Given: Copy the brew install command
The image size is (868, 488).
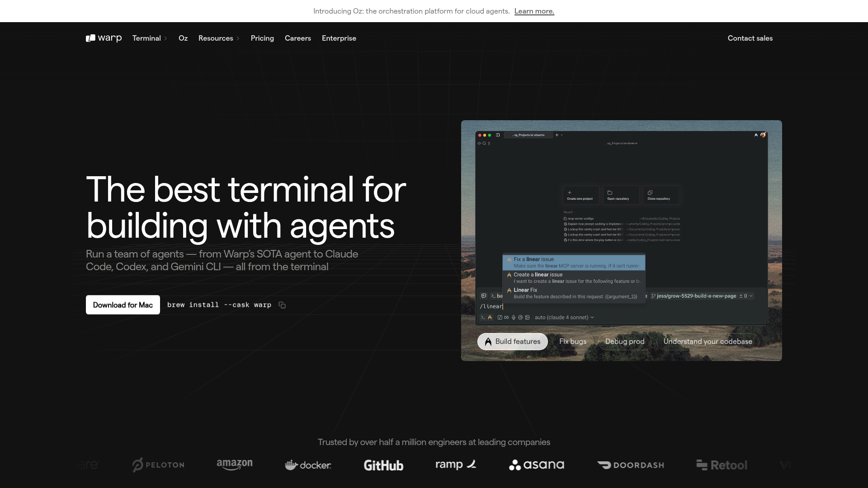Looking at the screenshot, I should tap(282, 305).
